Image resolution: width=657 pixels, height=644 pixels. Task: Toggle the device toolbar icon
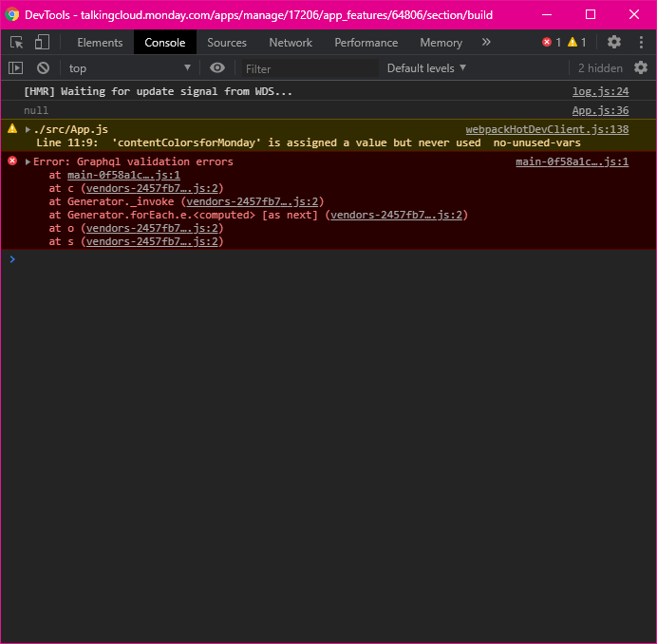pyautogui.click(x=42, y=43)
